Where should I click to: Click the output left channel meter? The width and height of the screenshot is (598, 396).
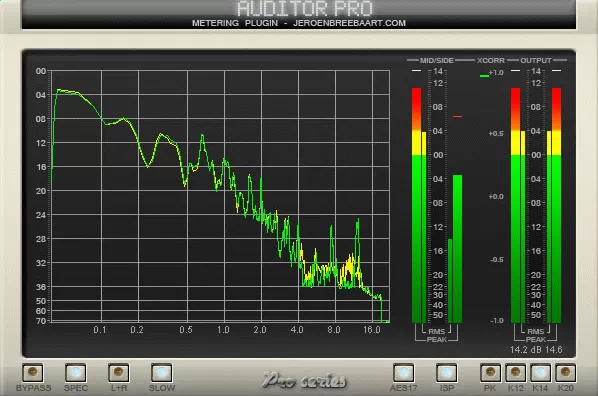pyautogui.click(x=515, y=205)
